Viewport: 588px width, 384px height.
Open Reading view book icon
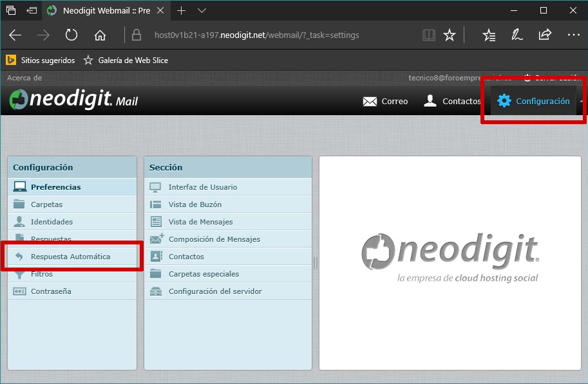point(429,35)
